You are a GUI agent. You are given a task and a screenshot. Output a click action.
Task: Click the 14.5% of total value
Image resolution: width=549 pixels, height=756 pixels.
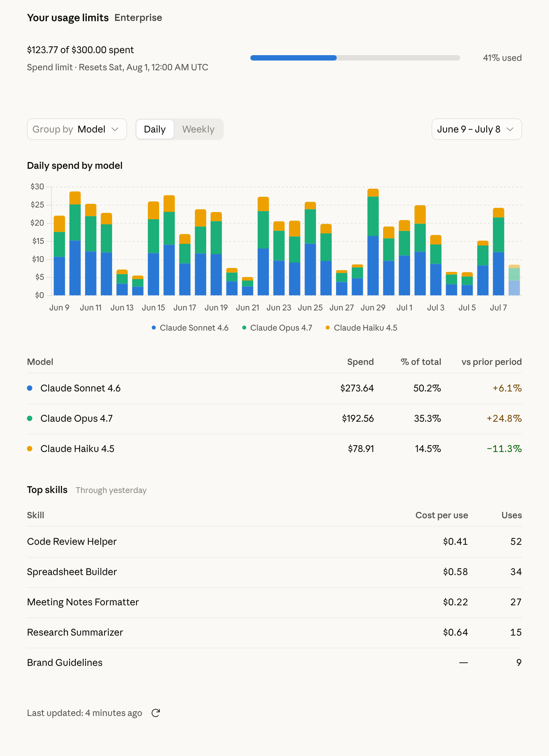point(428,449)
